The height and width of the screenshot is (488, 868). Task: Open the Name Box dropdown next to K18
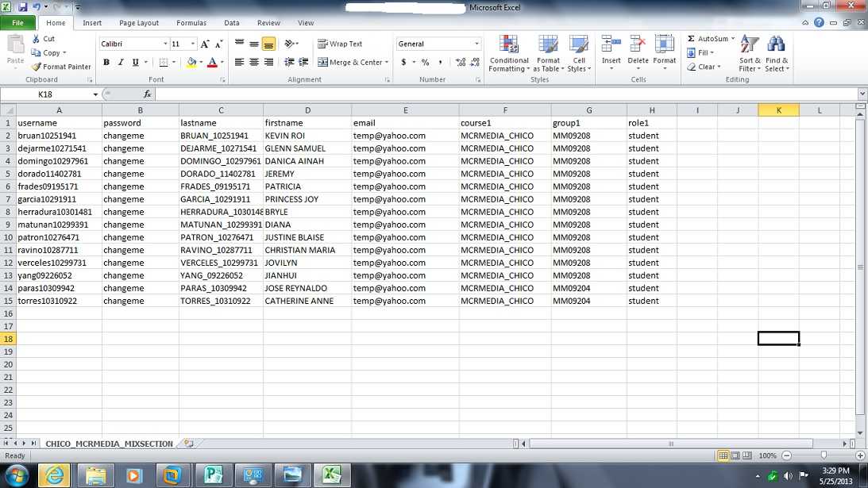click(x=95, y=94)
